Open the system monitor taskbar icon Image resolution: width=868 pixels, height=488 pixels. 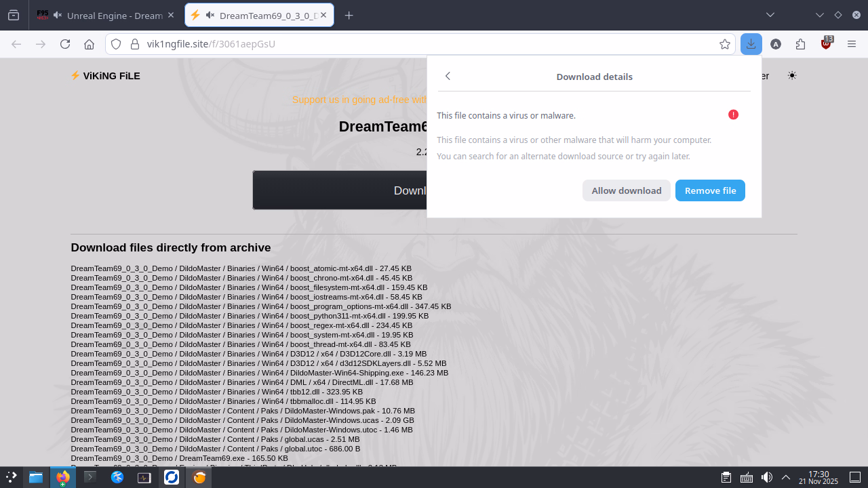(x=144, y=477)
